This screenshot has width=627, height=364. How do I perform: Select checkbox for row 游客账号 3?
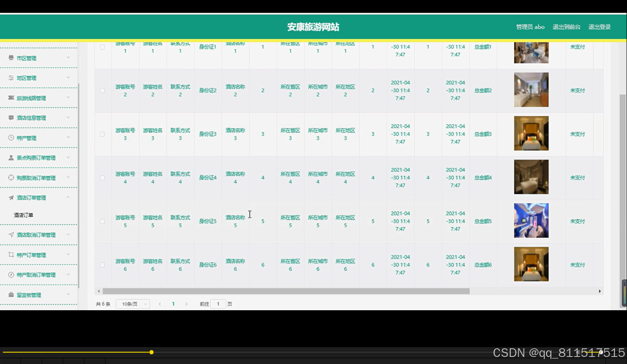coord(102,134)
